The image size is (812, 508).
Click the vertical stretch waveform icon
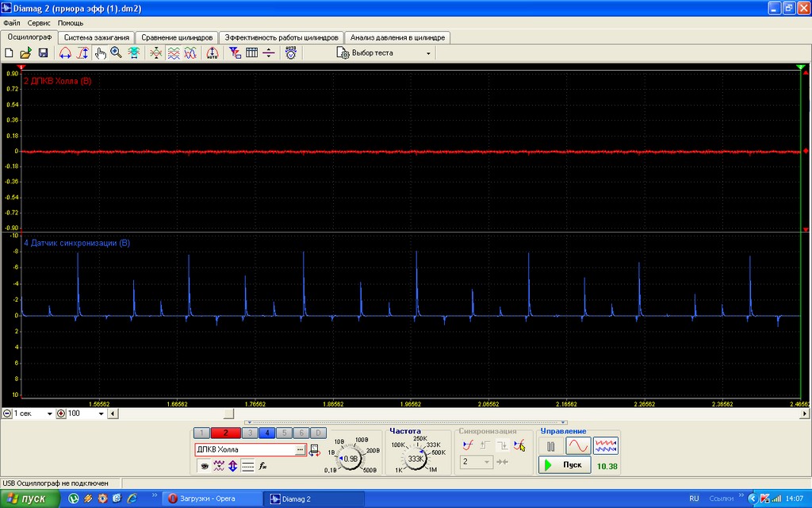pos(82,53)
